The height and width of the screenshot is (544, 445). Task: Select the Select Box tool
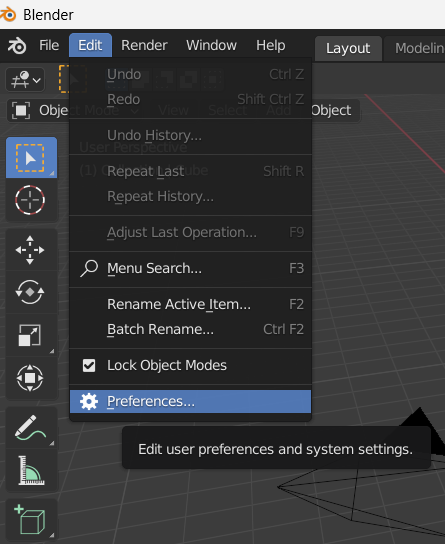tap(31, 158)
